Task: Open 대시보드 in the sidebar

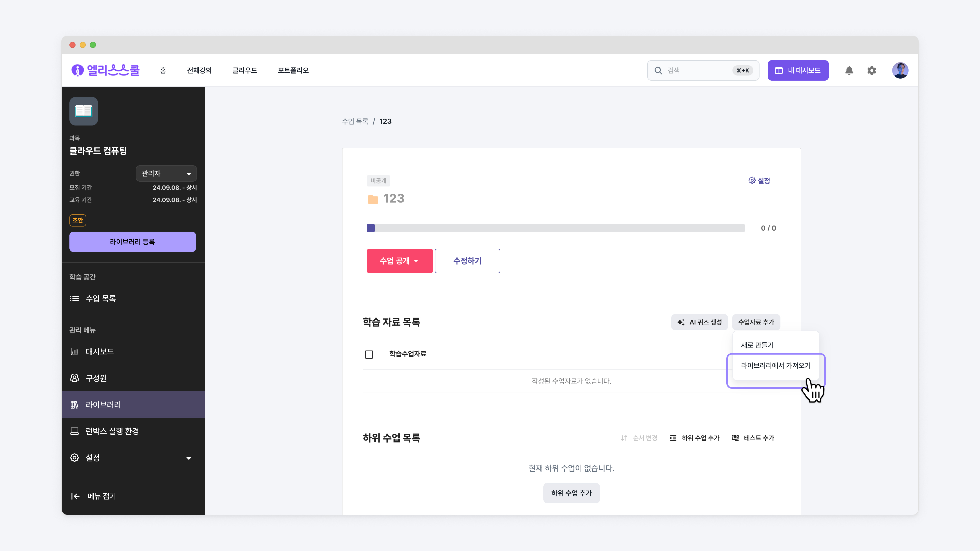Action: 133,351
